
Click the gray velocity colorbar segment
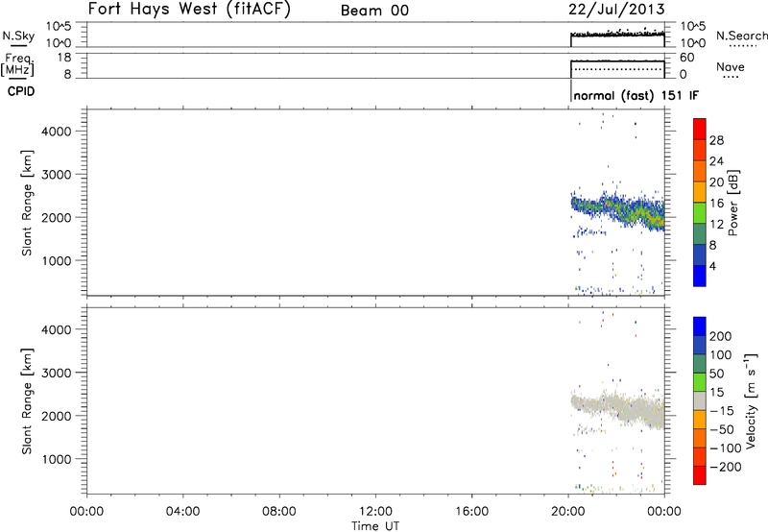coord(700,400)
